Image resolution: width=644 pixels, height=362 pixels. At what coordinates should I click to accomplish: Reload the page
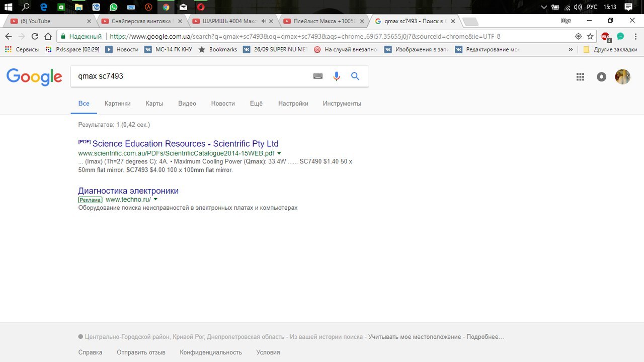coord(35,36)
